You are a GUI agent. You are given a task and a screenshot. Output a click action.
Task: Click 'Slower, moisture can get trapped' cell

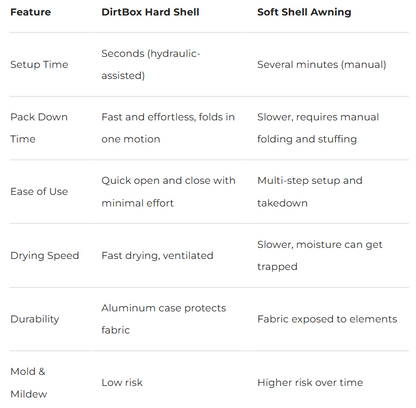tap(320, 255)
